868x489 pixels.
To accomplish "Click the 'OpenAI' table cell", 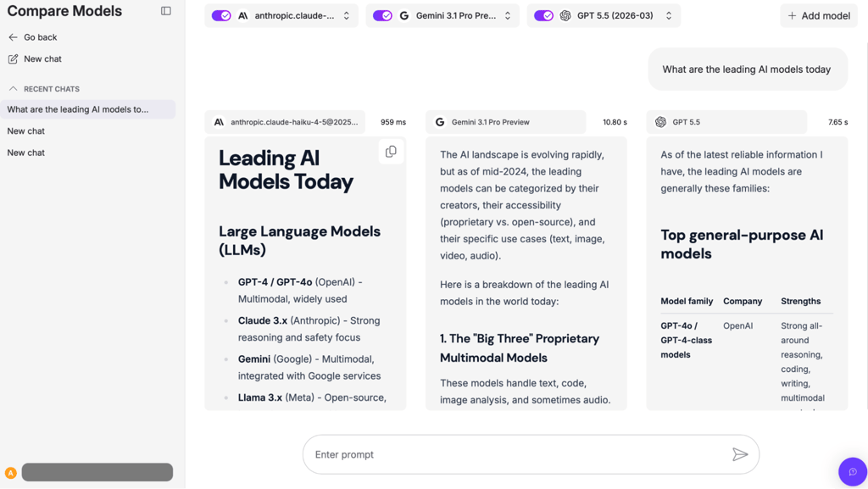I will [737, 325].
